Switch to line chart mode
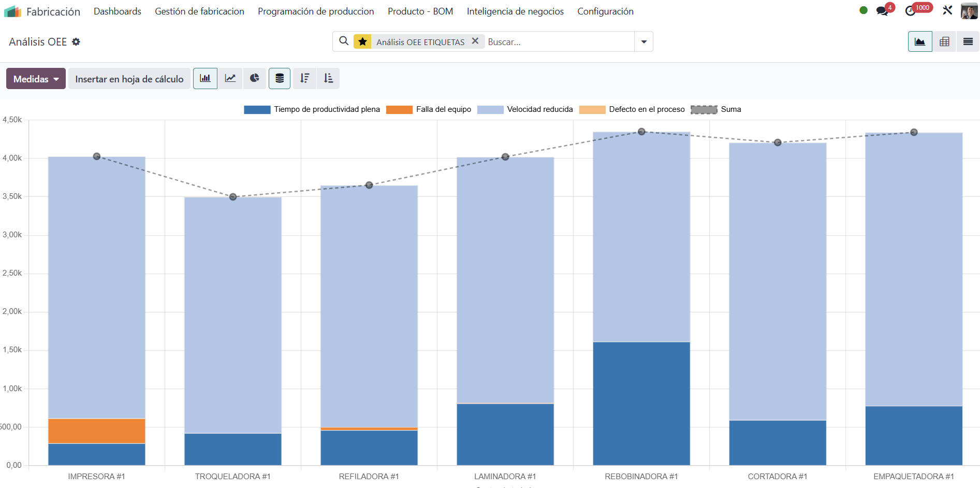 pyautogui.click(x=230, y=78)
